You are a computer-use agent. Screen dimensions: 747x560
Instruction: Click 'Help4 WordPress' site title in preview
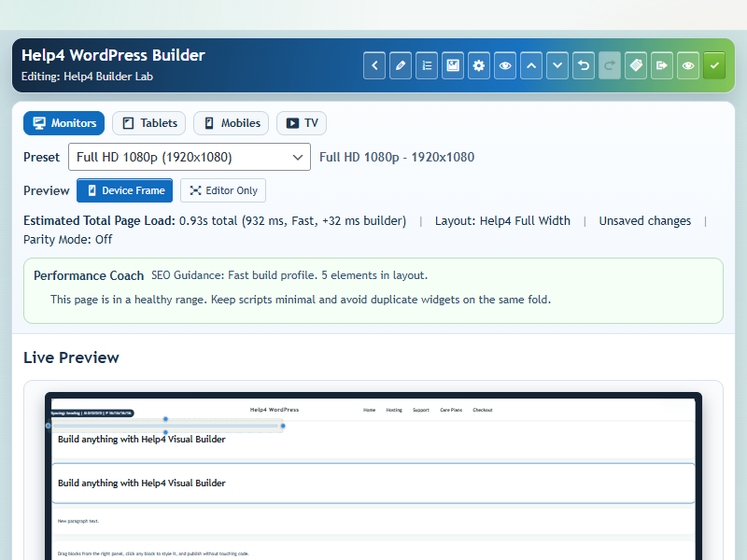(275, 410)
